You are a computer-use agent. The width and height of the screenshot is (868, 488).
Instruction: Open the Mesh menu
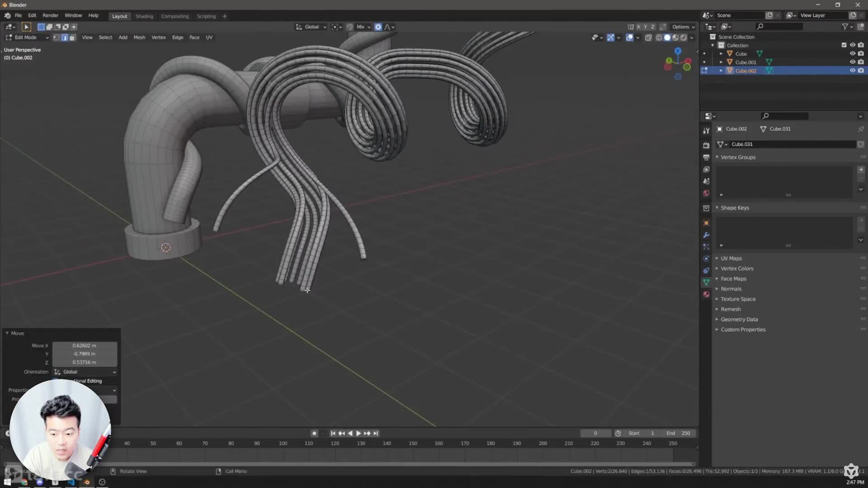(x=139, y=38)
